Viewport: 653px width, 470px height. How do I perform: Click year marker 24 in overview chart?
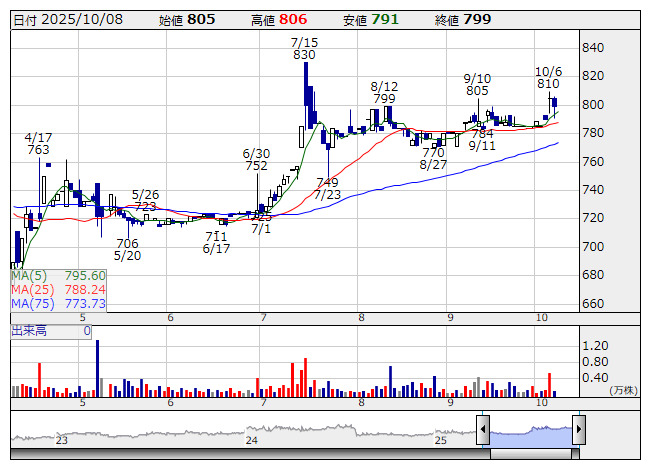252,440
